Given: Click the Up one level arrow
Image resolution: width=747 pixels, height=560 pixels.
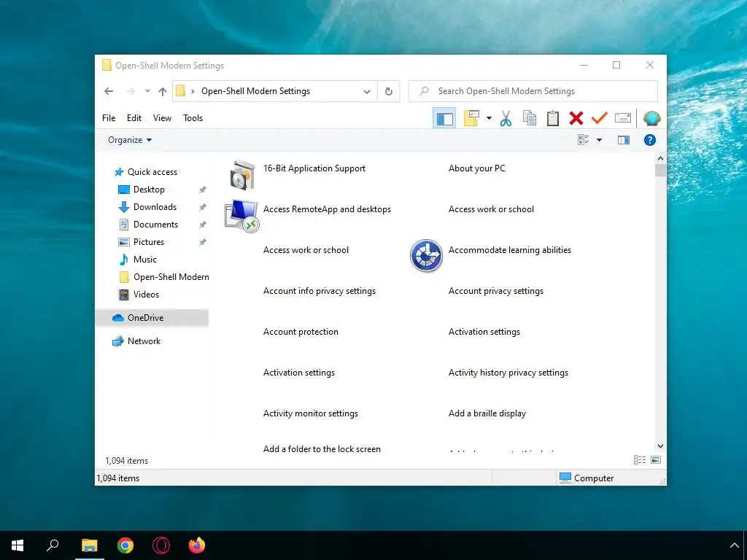Looking at the screenshot, I should click(163, 91).
